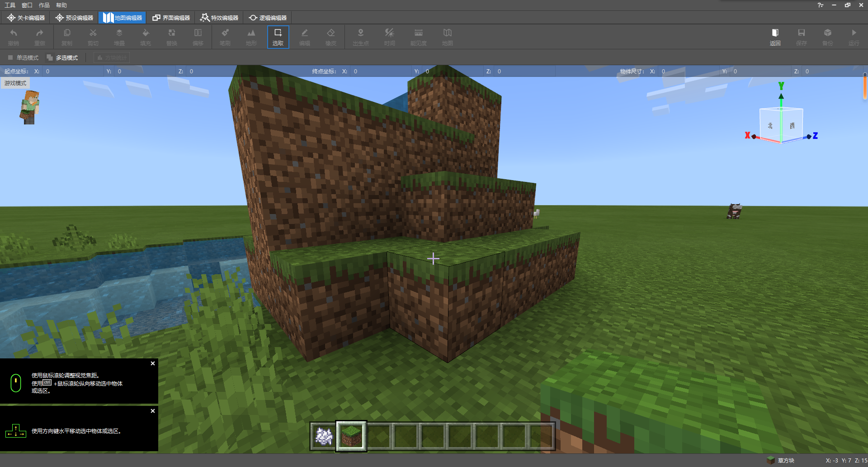The image size is (868, 467).
Task: Click the Block Statistics (方块统计) button
Action: pyautogui.click(x=112, y=58)
